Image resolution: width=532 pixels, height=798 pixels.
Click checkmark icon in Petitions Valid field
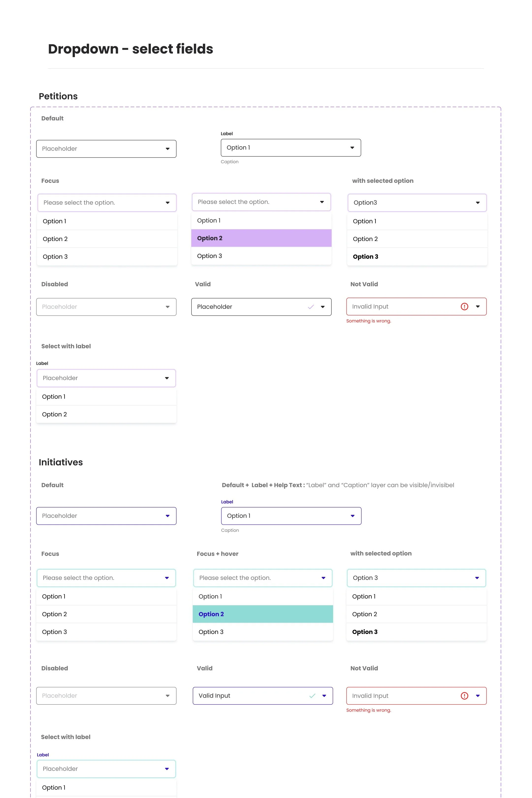coord(311,307)
